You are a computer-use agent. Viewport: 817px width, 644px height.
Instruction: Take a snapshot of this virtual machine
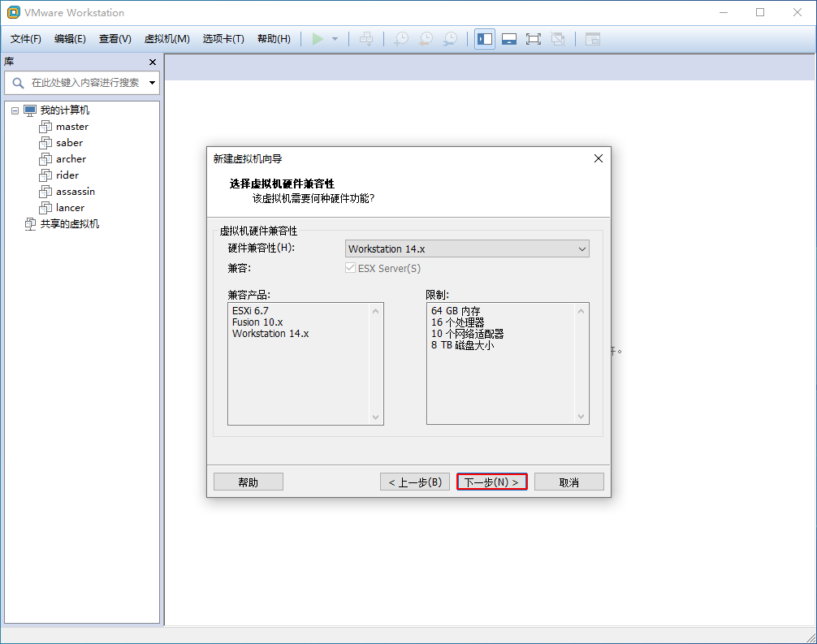point(400,38)
